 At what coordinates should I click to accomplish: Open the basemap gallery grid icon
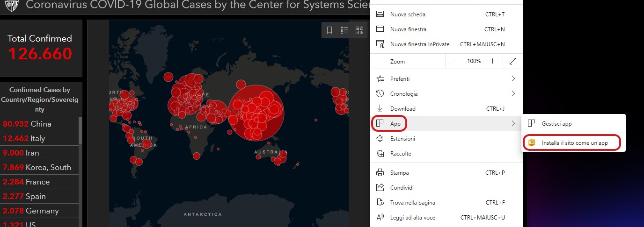pyautogui.click(x=359, y=30)
